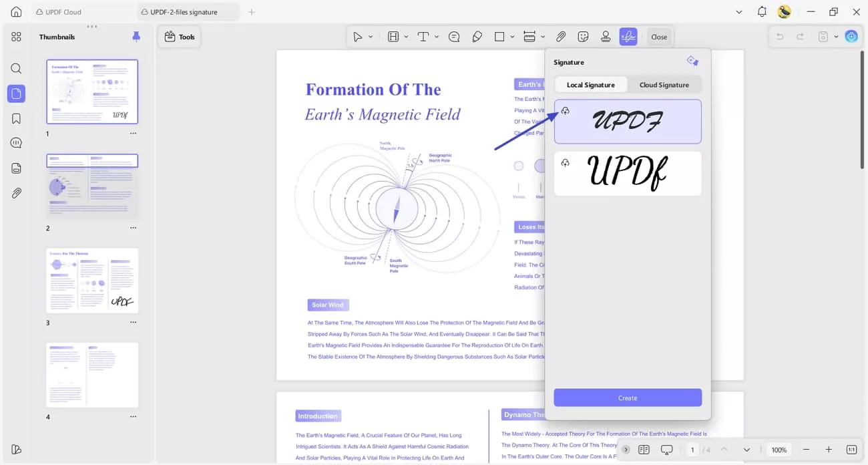
Task: Select page 4 thumbnail
Action: 92,375
